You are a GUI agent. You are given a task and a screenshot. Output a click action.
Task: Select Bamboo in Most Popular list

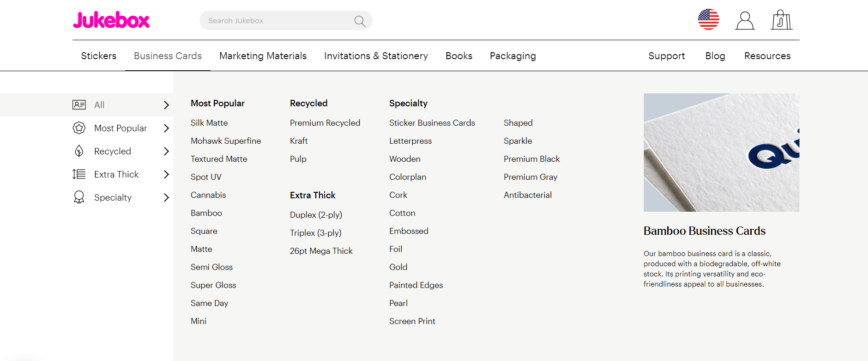[x=206, y=213]
